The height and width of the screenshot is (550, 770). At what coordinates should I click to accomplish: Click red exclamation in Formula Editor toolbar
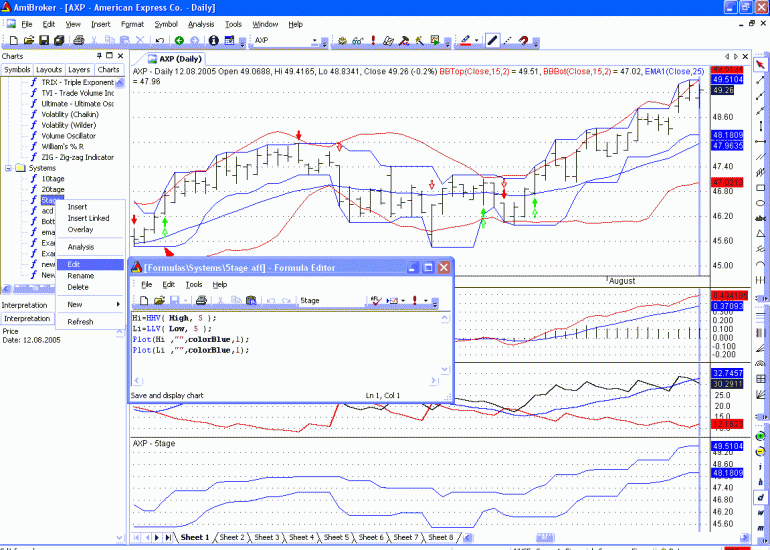[415, 300]
